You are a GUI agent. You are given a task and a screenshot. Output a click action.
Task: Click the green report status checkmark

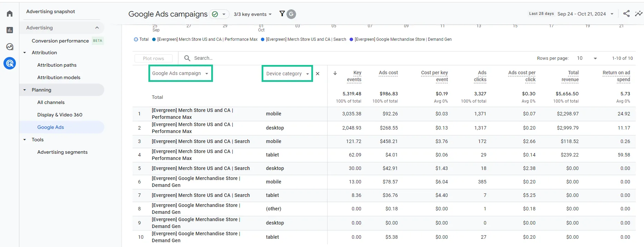pyautogui.click(x=215, y=14)
